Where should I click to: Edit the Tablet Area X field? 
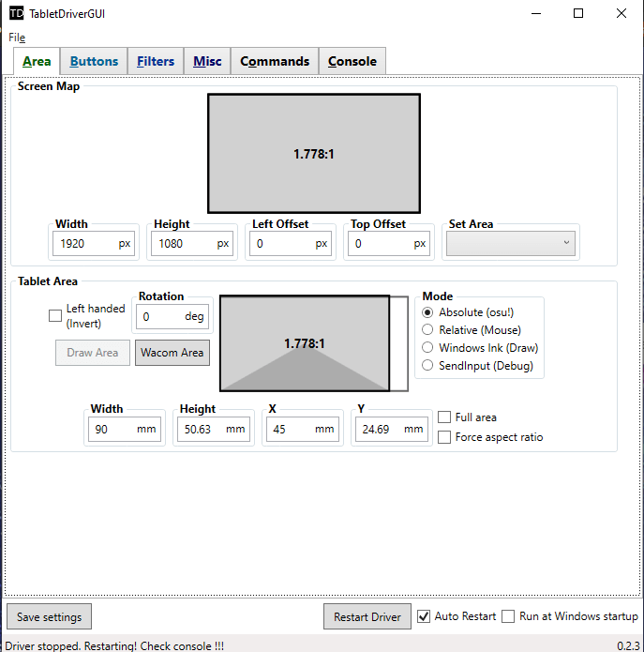[x=303, y=429]
